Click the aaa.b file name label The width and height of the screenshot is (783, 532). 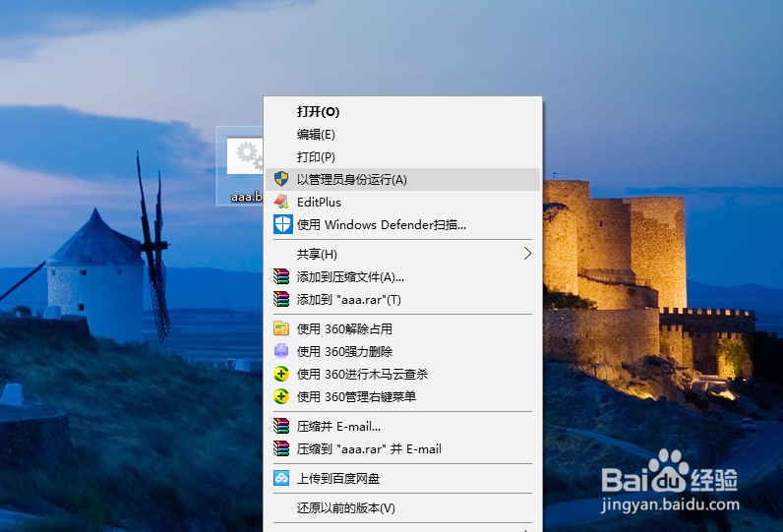coord(247,196)
